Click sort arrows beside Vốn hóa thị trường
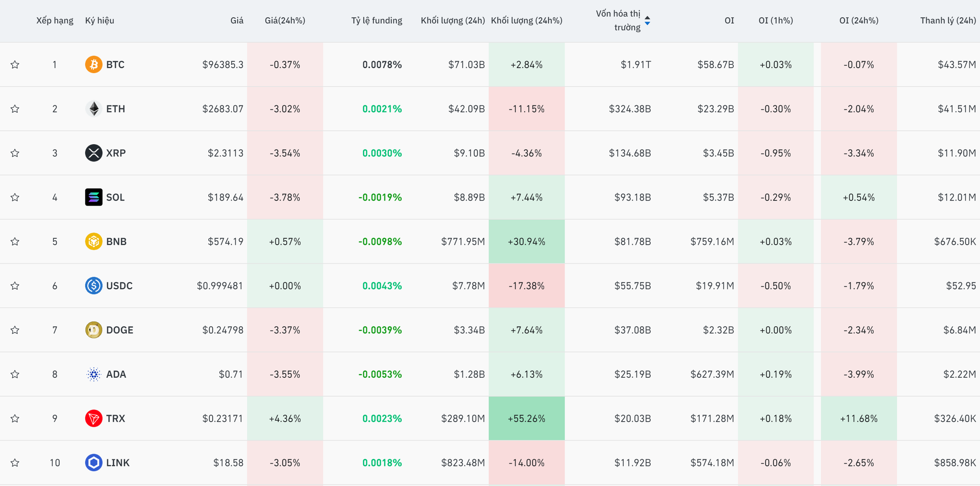Image resolution: width=980 pixels, height=486 pixels. pyautogui.click(x=647, y=21)
